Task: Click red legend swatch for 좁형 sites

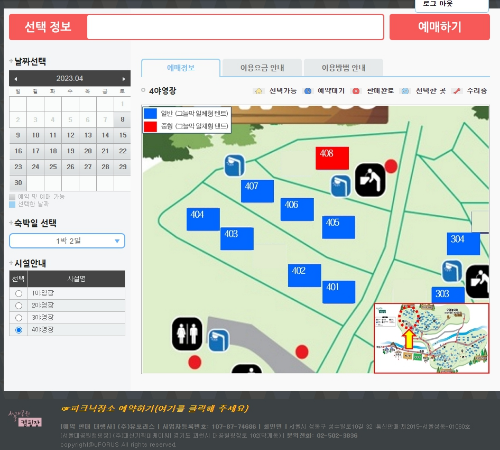Action: 150,127
